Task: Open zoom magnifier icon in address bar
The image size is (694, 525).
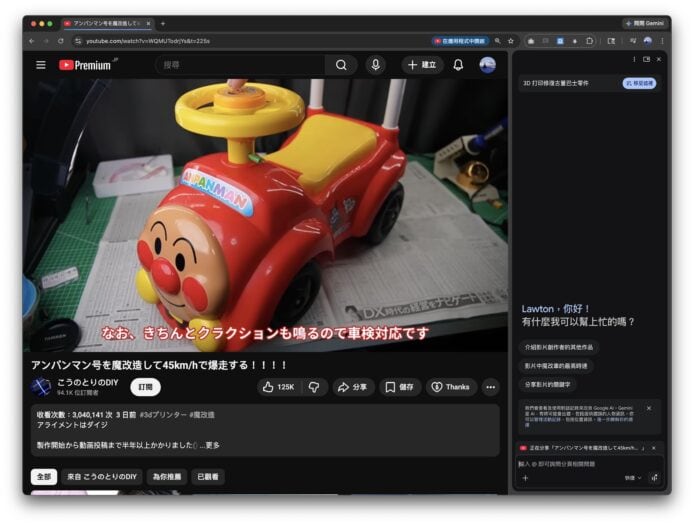Action: (x=497, y=41)
